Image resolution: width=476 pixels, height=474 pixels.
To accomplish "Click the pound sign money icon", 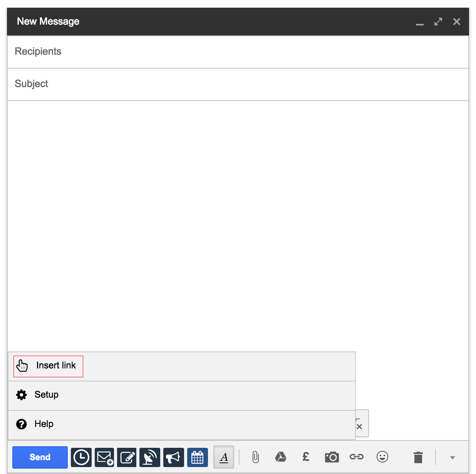I will click(x=306, y=457).
